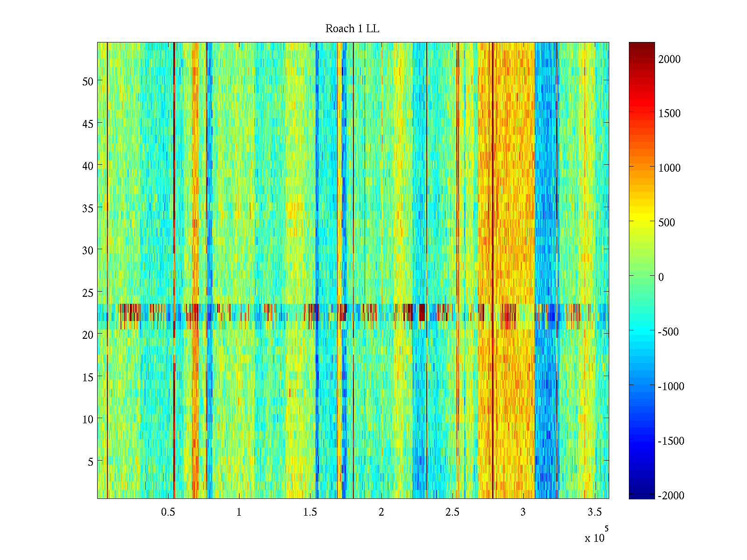Select the colorbar tick label "-1500"
The width and height of the screenshot is (747, 560).
[x=671, y=441]
